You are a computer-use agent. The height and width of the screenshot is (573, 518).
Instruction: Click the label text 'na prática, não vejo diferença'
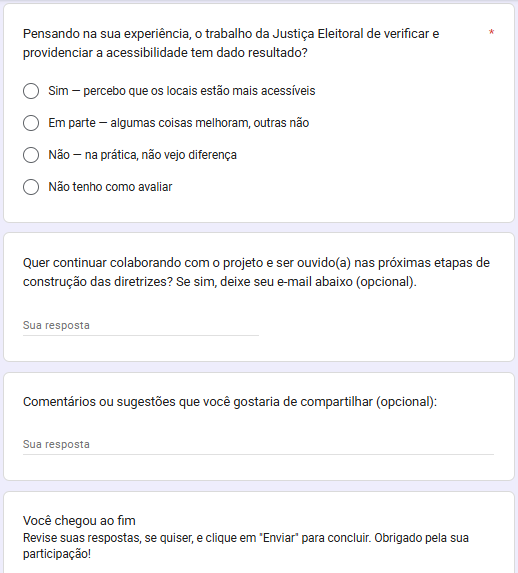161,155
